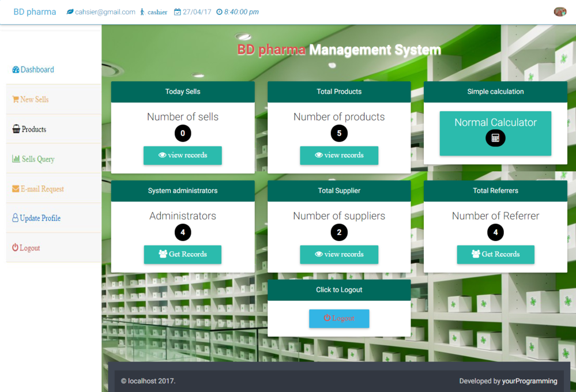
Task: Open the user avatar in top bar
Action: tap(559, 12)
